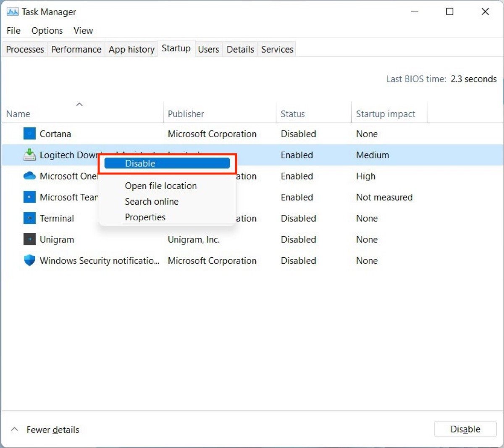This screenshot has width=504, height=448.
Task: Switch to the Details tab
Action: [240, 49]
